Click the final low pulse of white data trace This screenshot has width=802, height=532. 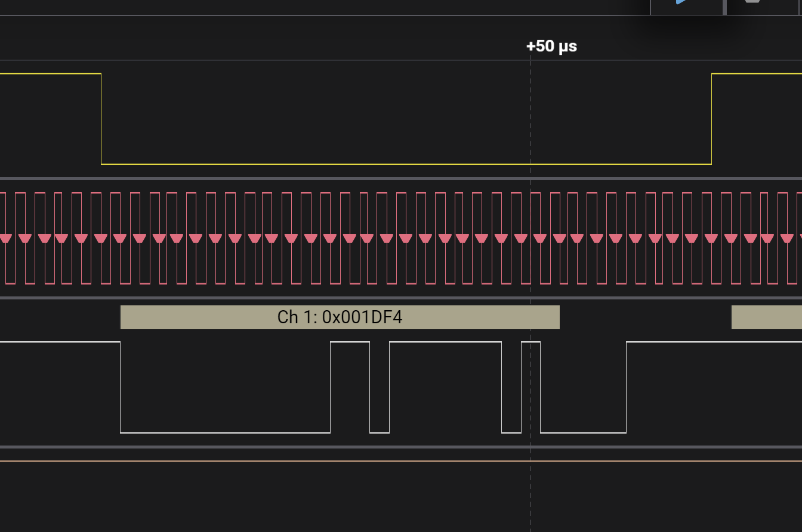point(583,432)
